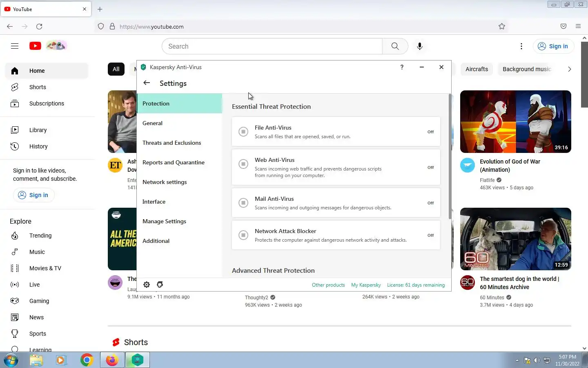Open File Anti-Virus settings title

pos(273,128)
